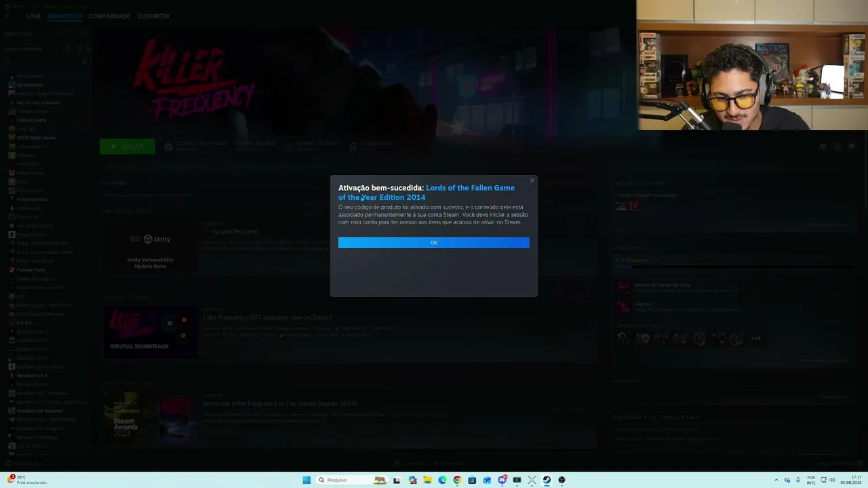
Task: Open the Update Required news post
Action: [x=234, y=231]
